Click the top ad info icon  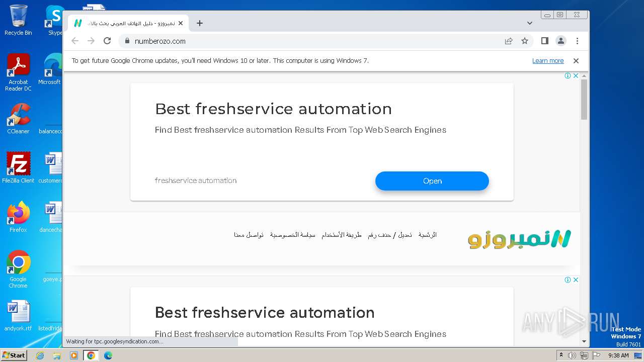568,75
